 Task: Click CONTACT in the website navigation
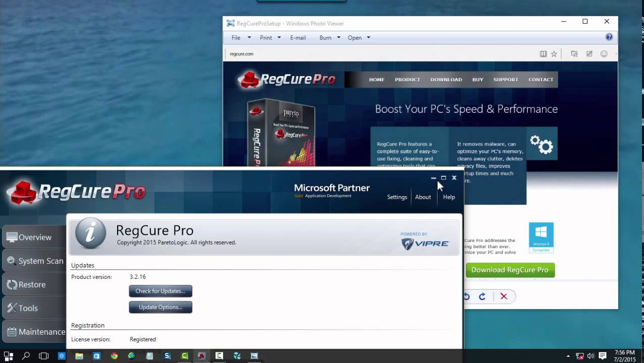click(541, 80)
